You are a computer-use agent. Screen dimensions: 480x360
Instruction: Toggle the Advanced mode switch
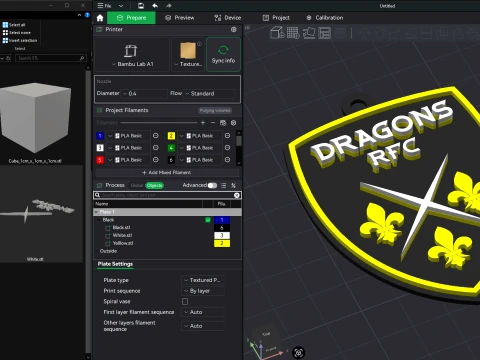pyautogui.click(x=212, y=185)
